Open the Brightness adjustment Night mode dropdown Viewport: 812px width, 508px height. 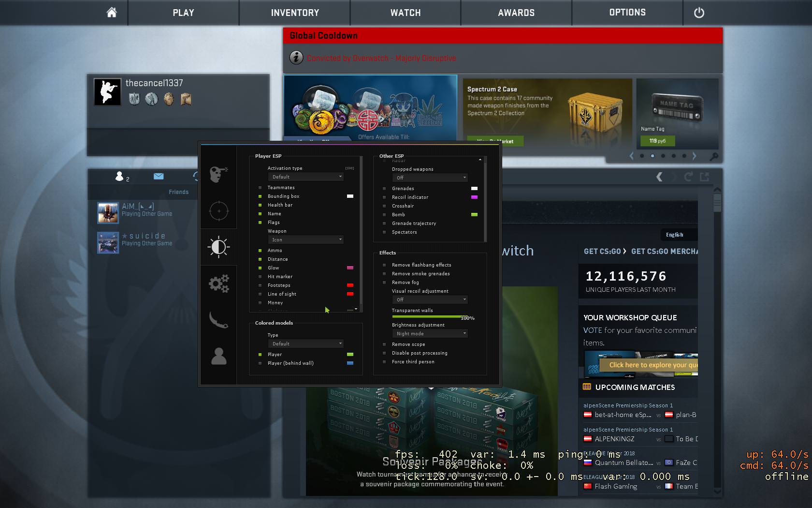430,334
